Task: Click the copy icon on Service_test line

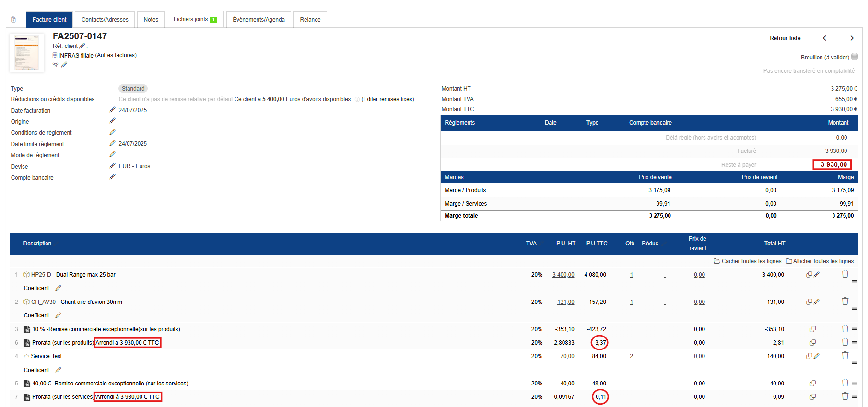Action: click(809, 356)
